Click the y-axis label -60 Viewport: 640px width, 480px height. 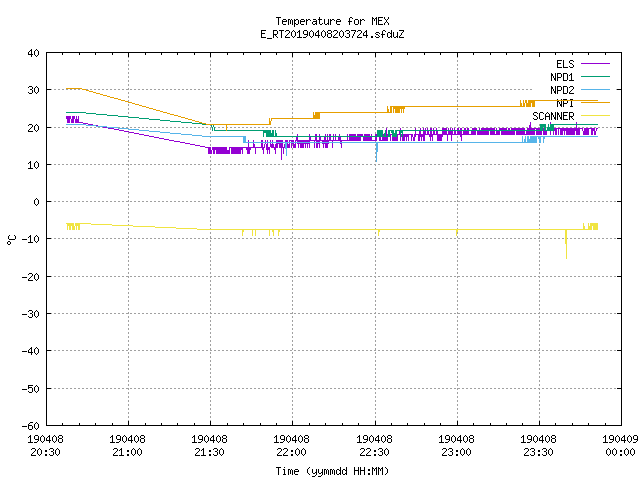point(31,425)
